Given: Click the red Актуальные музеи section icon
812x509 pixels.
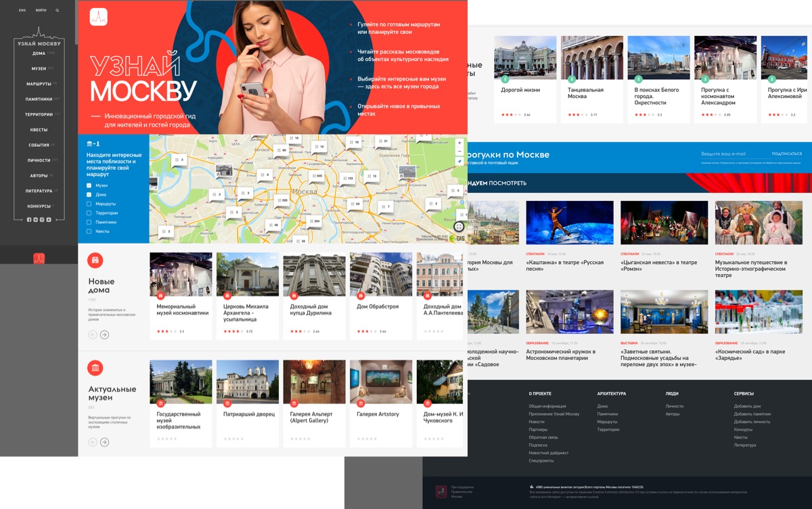Looking at the screenshot, I should (x=95, y=368).
